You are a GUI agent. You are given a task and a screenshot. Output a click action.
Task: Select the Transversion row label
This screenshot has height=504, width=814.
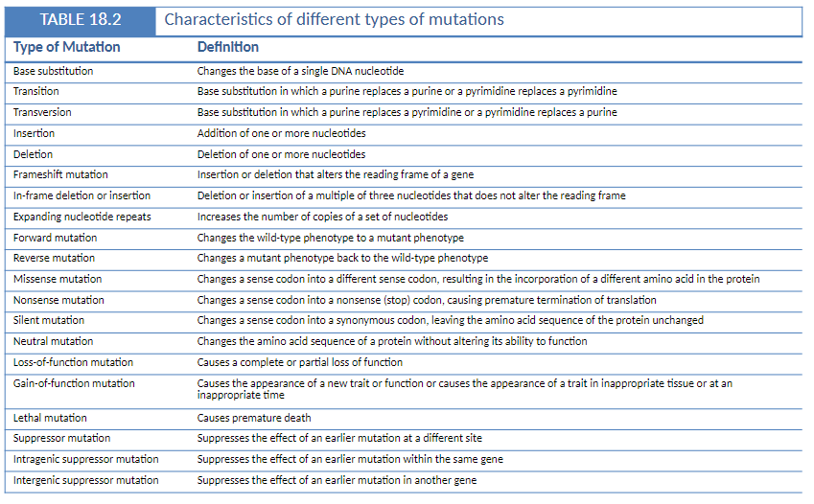pos(42,112)
